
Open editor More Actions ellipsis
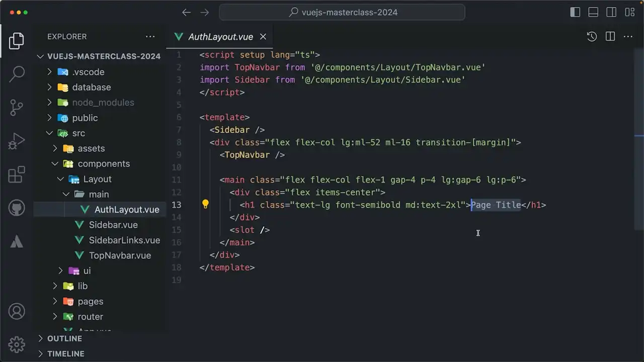click(628, 36)
